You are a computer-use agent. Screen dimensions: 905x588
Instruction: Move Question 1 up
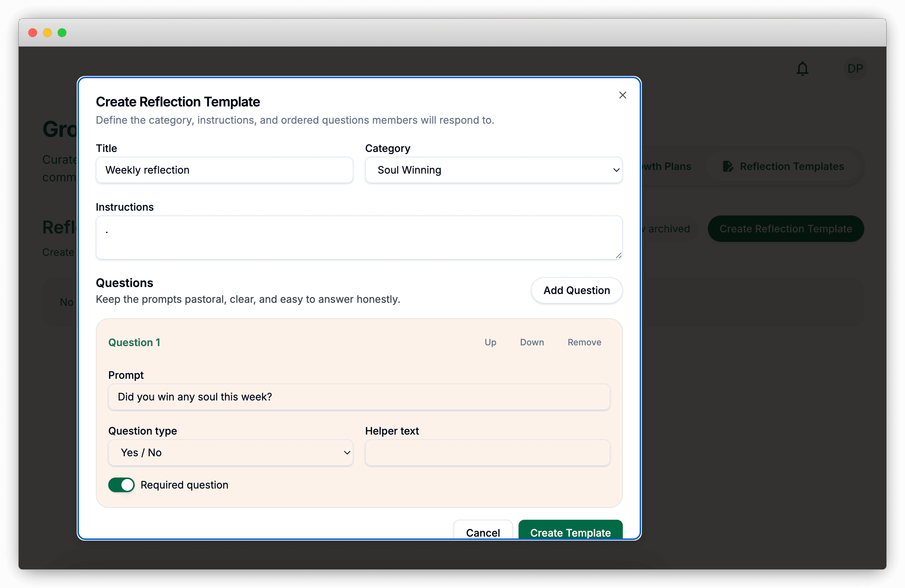pos(490,342)
